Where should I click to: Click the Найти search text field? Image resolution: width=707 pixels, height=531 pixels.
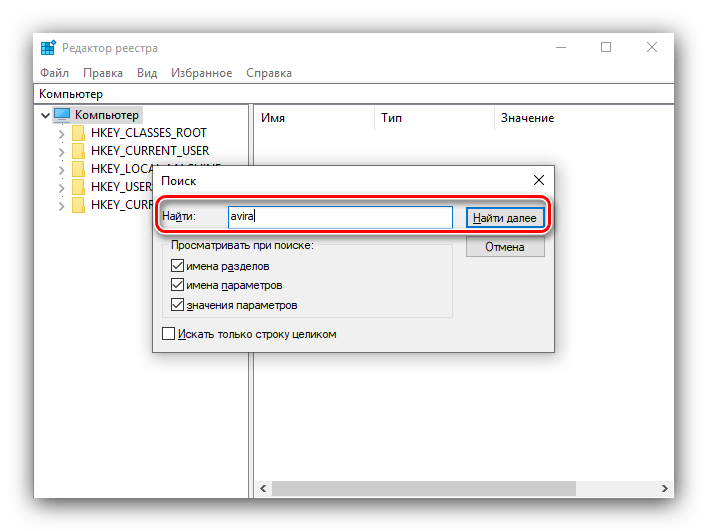click(x=340, y=217)
